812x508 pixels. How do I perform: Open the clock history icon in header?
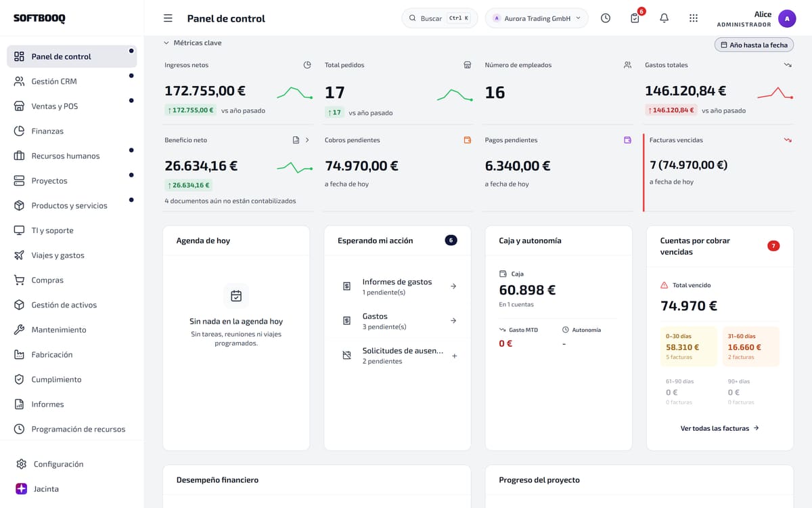[606, 18]
